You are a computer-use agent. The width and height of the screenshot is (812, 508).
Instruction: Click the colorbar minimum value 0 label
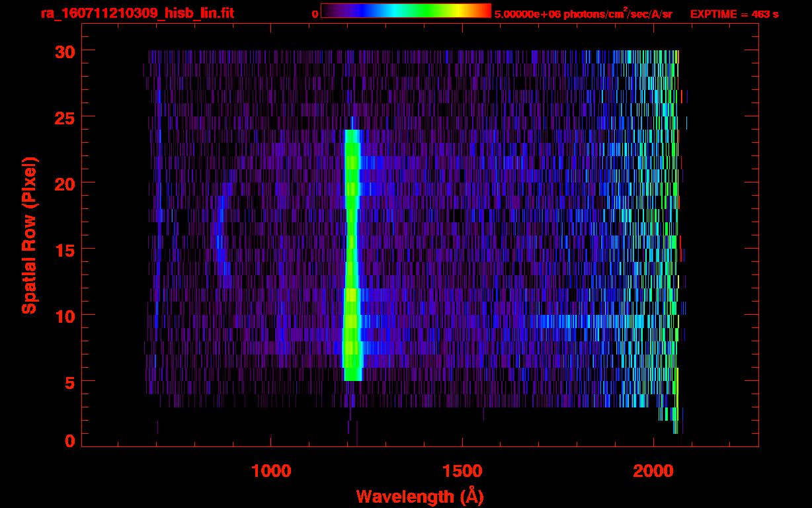[315, 14]
